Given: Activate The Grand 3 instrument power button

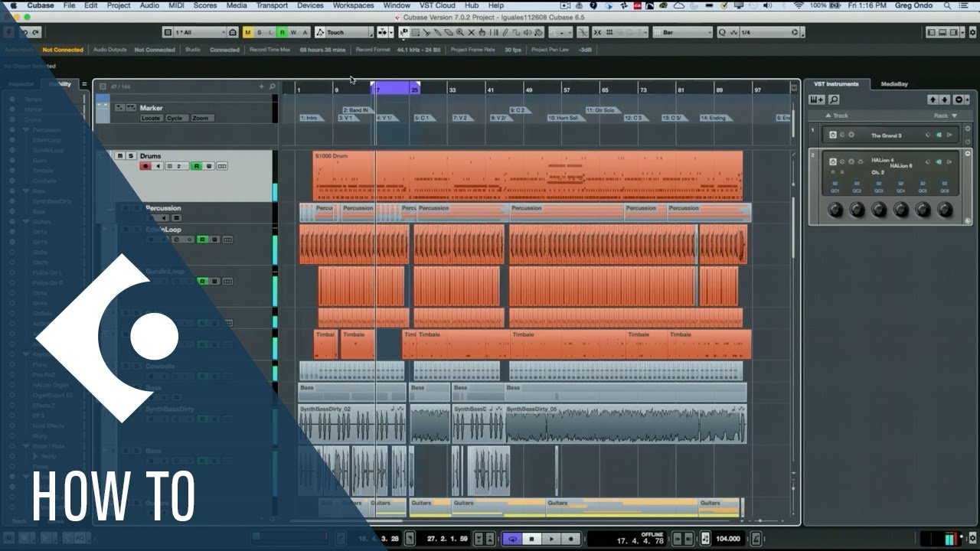Looking at the screenshot, I should (832, 135).
